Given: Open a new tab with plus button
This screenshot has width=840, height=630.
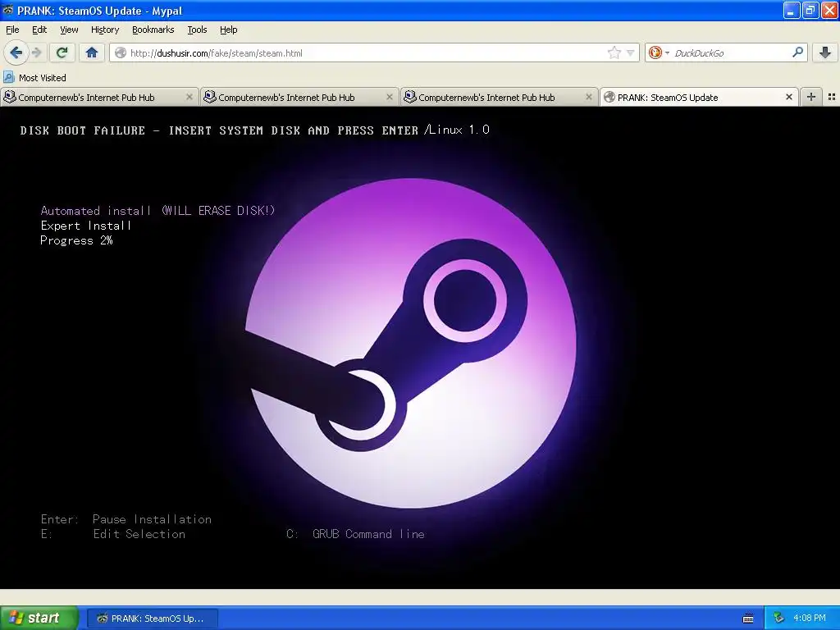Looking at the screenshot, I should pyautogui.click(x=811, y=97).
